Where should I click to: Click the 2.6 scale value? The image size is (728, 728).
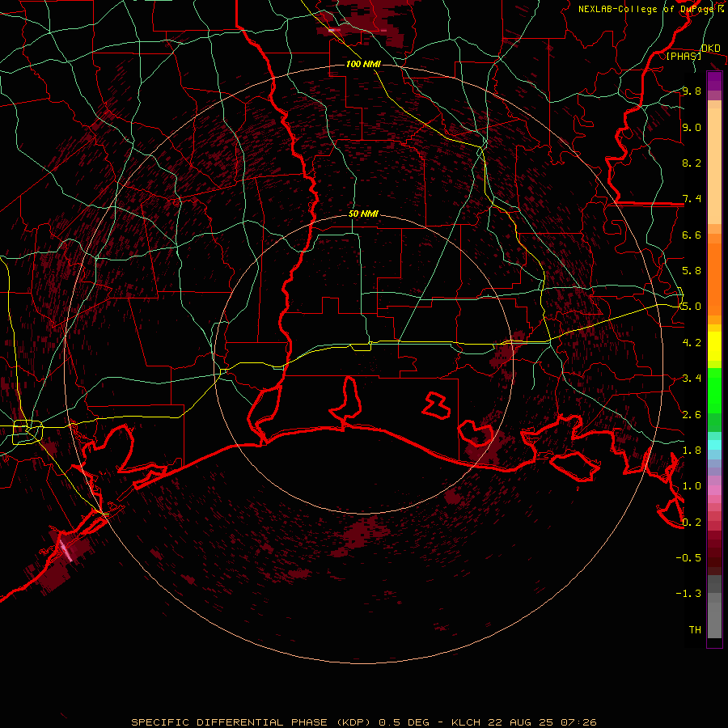tap(692, 415)
